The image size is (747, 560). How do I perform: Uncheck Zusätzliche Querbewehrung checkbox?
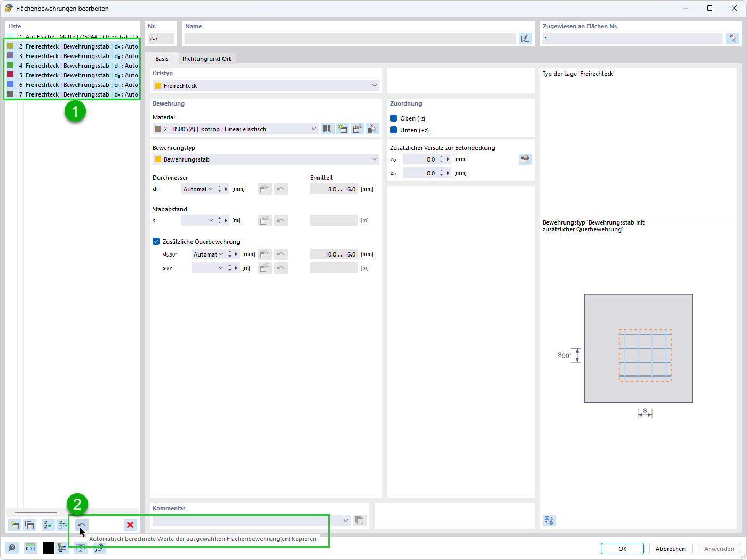pos(156,242)
